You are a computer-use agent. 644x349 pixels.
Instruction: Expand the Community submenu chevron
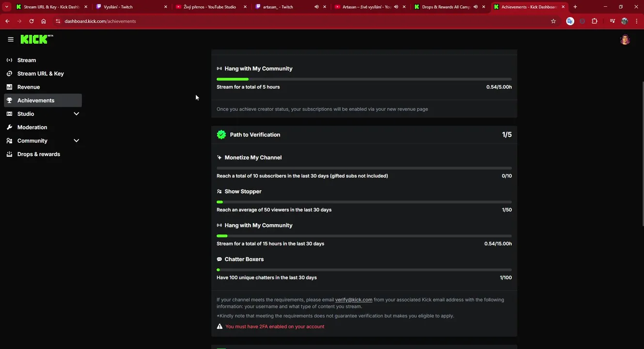tap(76, 141)
